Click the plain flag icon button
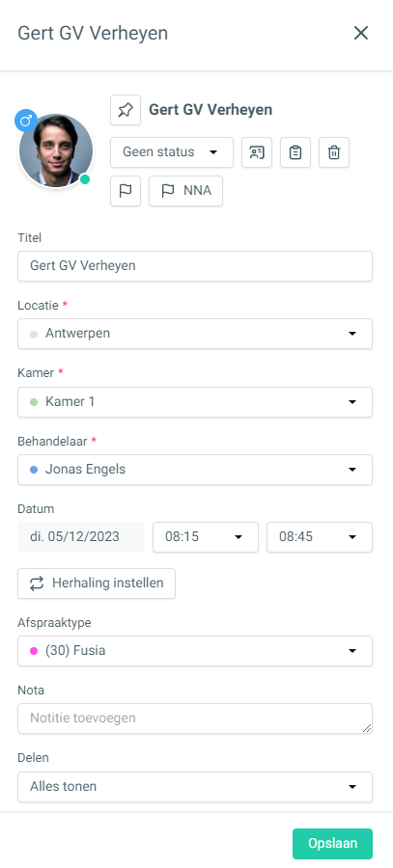 126,191
